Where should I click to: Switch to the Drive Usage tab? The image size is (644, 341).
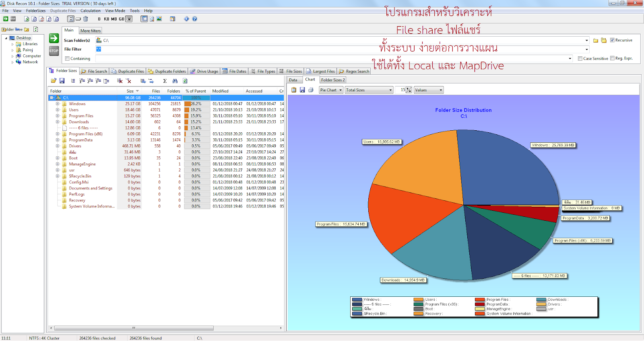pyautogui.click(x=204, y=71)
